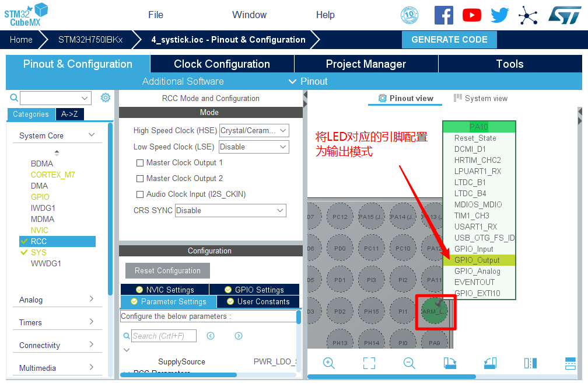This screenshot has width=588, height=386.
Task: Switch to Clock Configuration tab
Action: click(222, 64)
